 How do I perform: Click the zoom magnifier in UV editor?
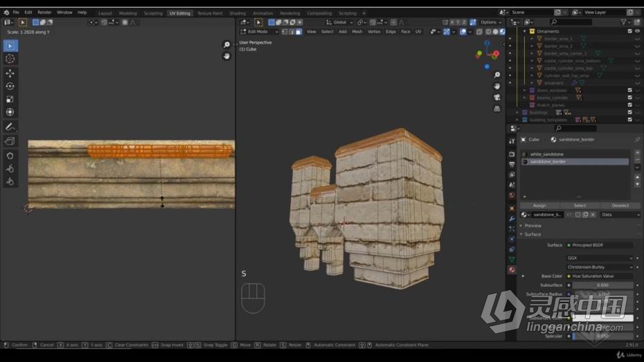[x=226, y=45]
